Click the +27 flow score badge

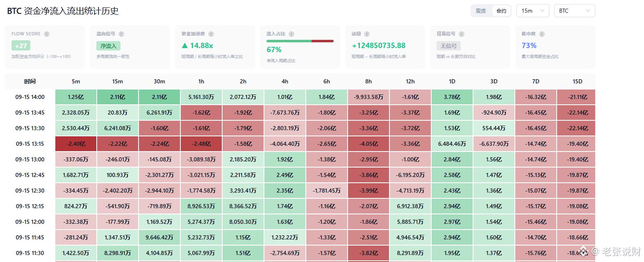[x=21, y=46]
